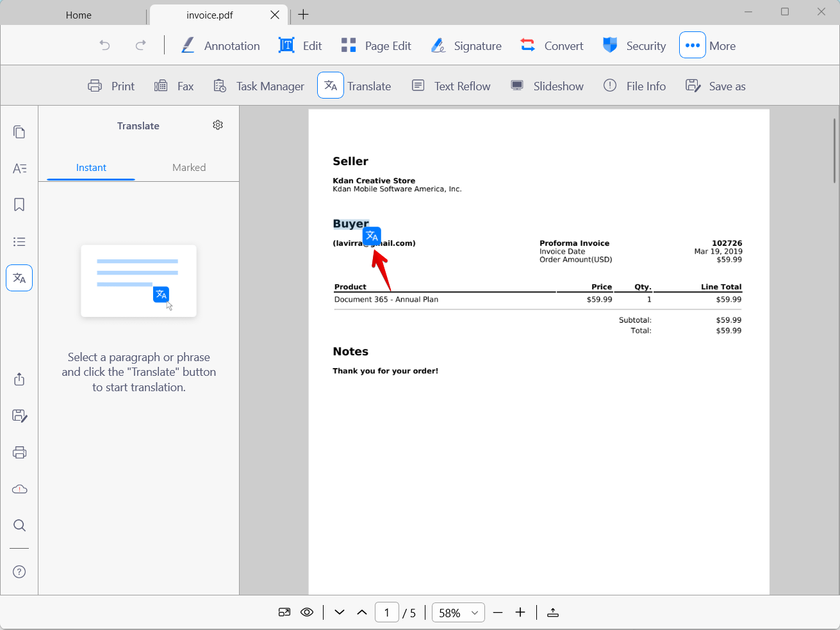Click the Print button in toolbar
840x630 pixels.
[x=111, y=86]
